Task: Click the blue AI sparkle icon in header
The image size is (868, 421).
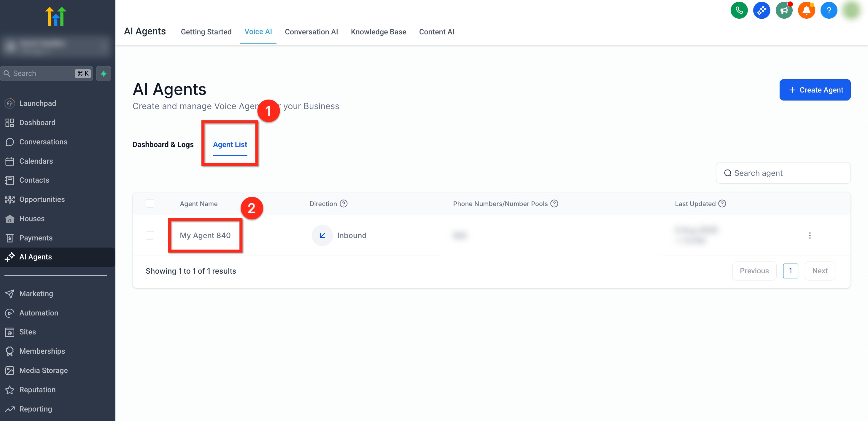Action: [761, 10]
